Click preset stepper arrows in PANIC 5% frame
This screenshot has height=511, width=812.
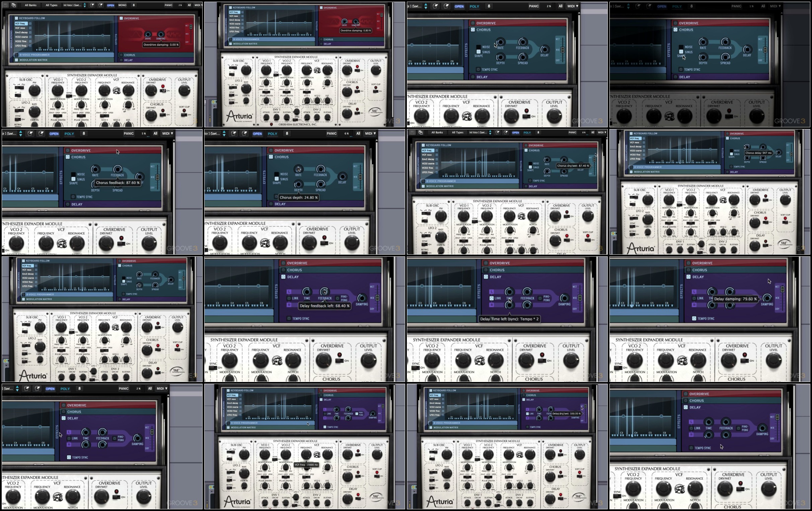tap(20, 134)
